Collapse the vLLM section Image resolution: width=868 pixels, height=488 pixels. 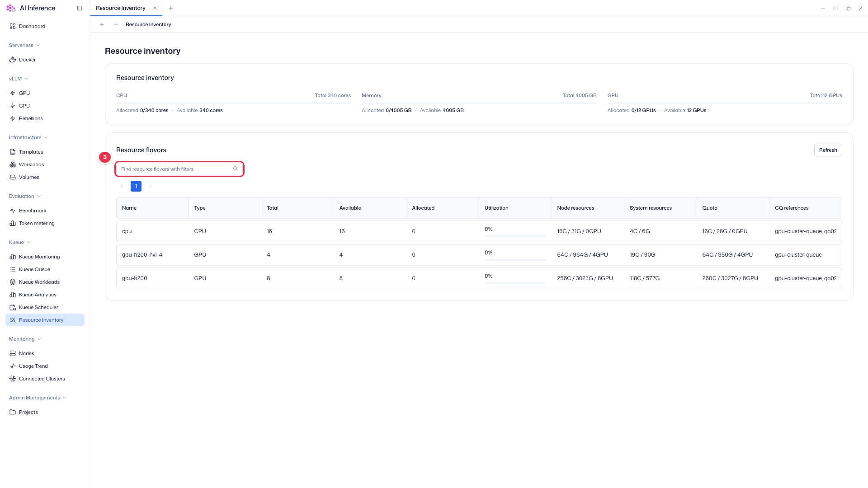[19, 79]
